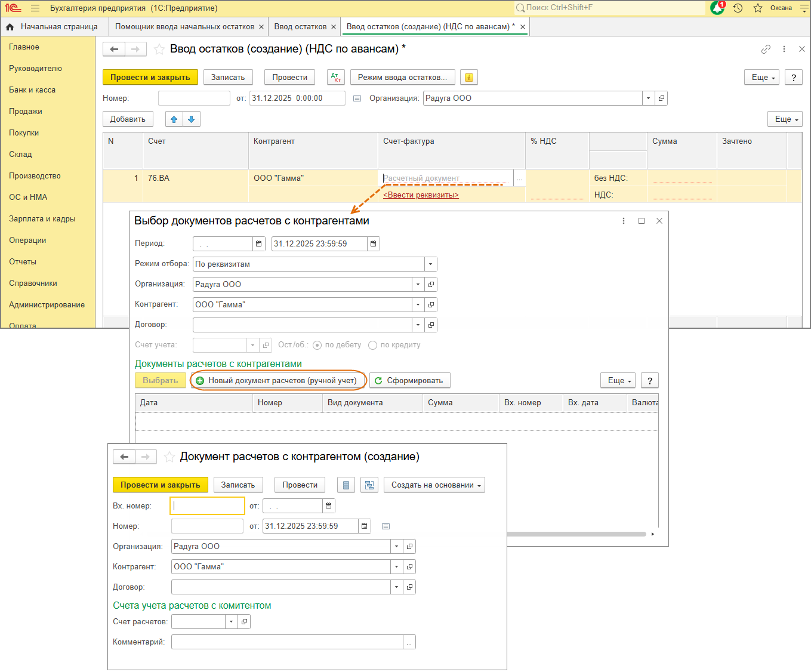Click Записать in Документ расчетов form
This screenshot has height=672, width=811.
tap(238, 485)
